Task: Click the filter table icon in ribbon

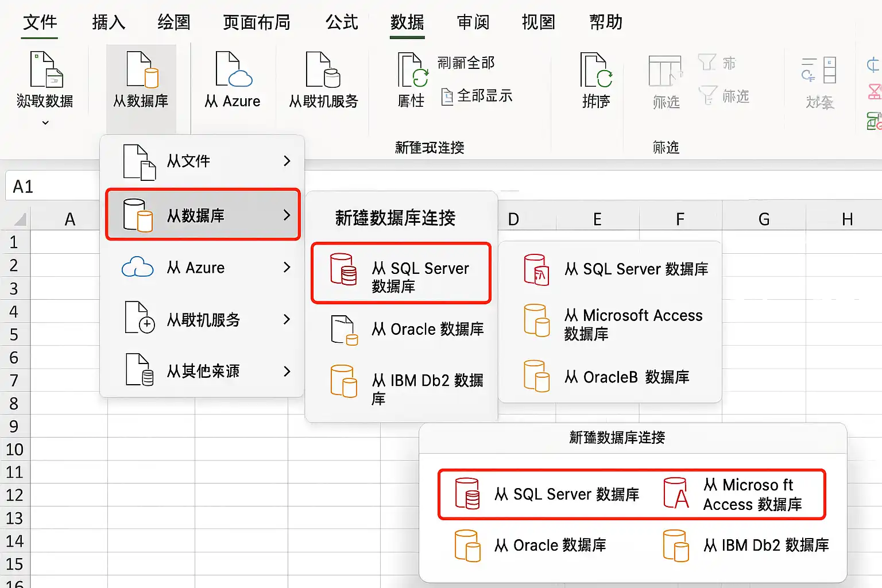Action: [x=666, y=70]
